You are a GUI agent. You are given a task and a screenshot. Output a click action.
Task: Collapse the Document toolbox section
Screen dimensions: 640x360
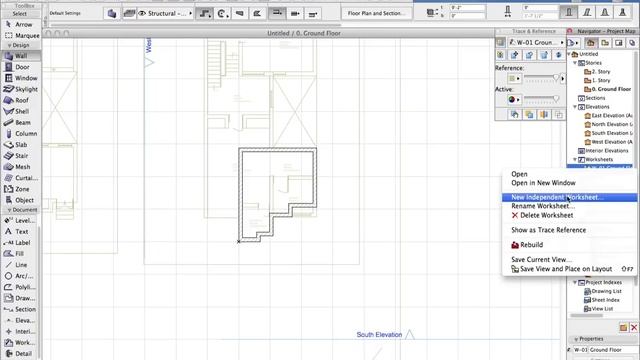9,210
